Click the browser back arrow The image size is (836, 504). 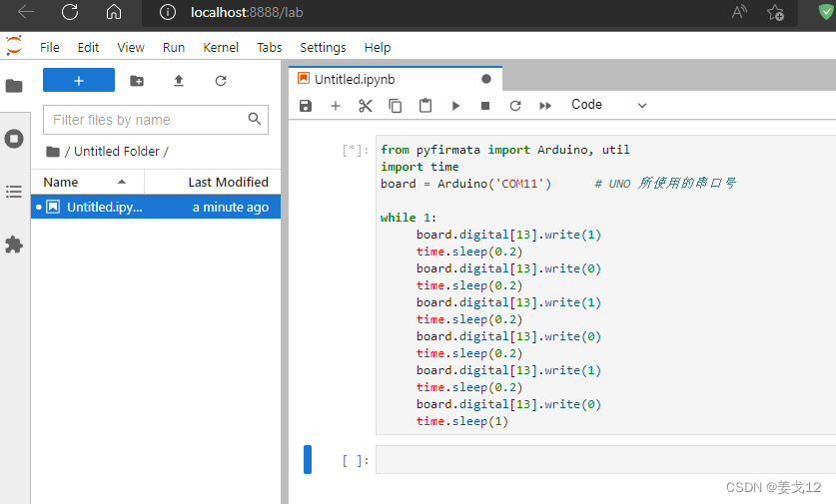(26, 12)
